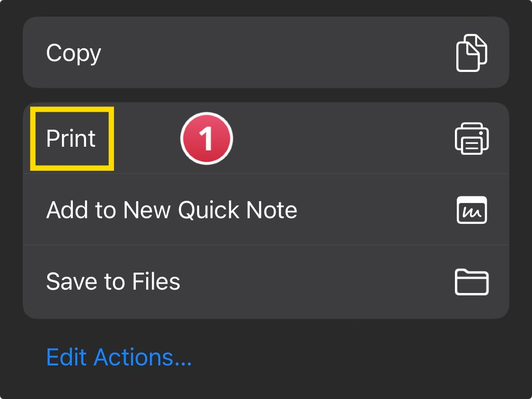Tap the word "Note" in Quick Note row

[x=272, y=210]
